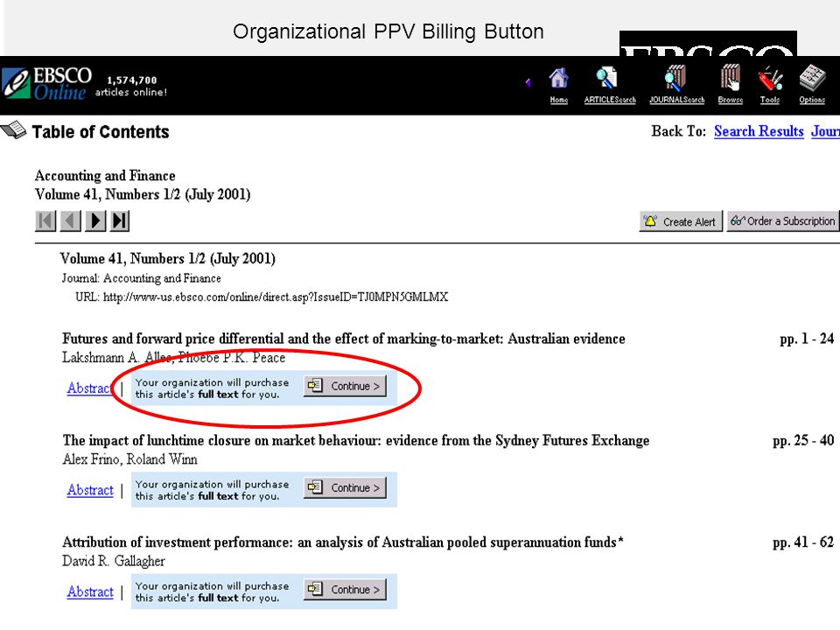The width and height of the screenshot is (840, 630).
Task: Open ARTICLESearch magnifier icon
Action: click(x=607, y=78)
